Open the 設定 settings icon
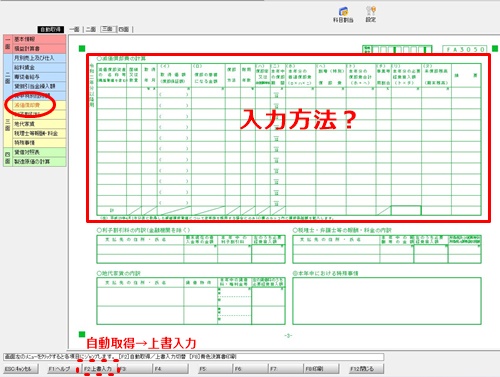Screen dimensions: 500x377 coord(371,15)
